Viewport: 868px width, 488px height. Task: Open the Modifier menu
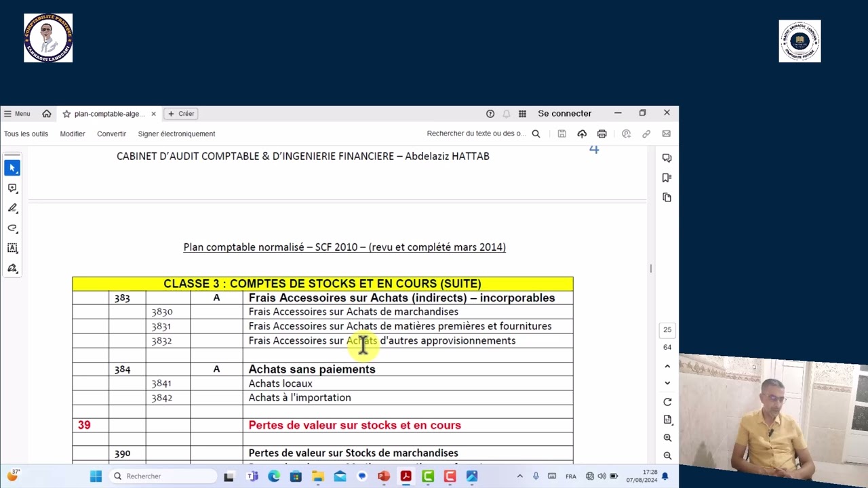[x=73, y=134]
